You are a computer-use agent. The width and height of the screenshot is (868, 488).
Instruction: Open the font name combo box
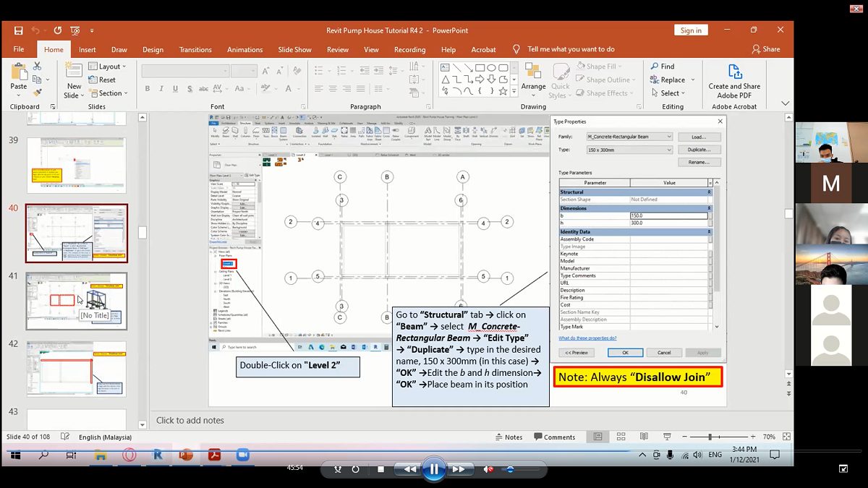(185, 71)
